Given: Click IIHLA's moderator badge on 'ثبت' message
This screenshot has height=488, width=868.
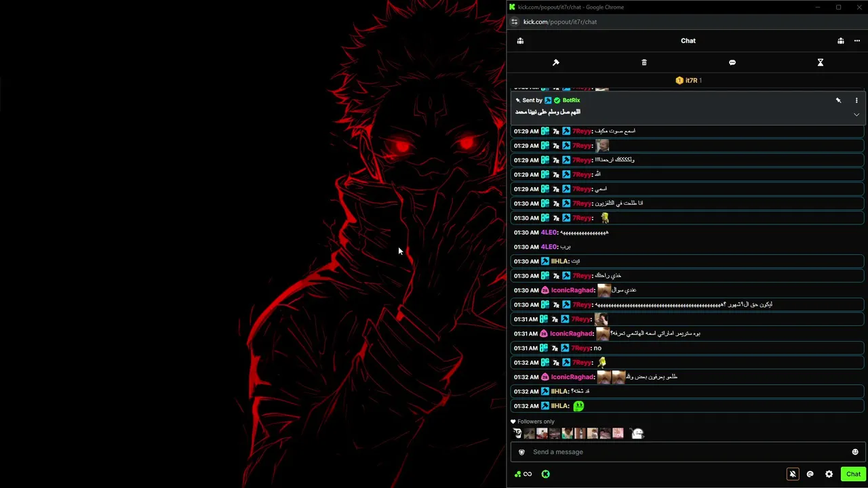Looking at the screenshot, I should pyautogui.click(x=545, y=261).
